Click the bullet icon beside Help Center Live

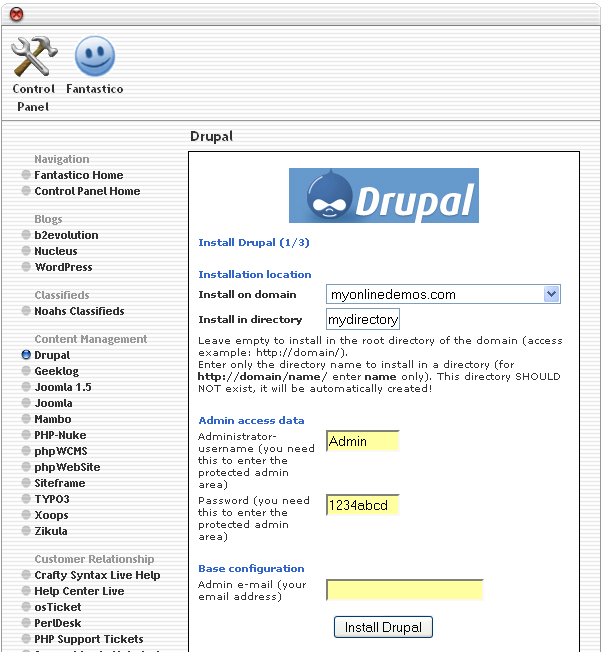click(x=26, y=590)
